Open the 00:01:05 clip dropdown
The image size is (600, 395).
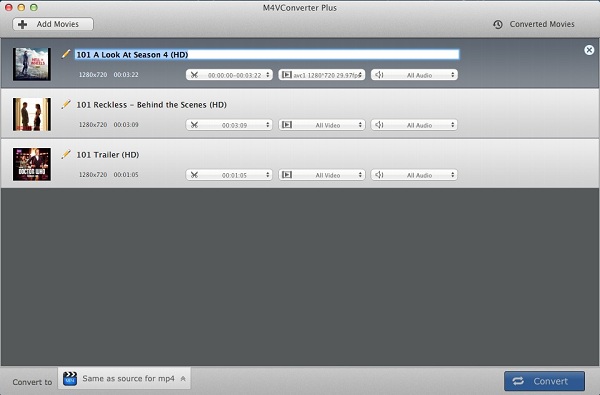point(229,175)
